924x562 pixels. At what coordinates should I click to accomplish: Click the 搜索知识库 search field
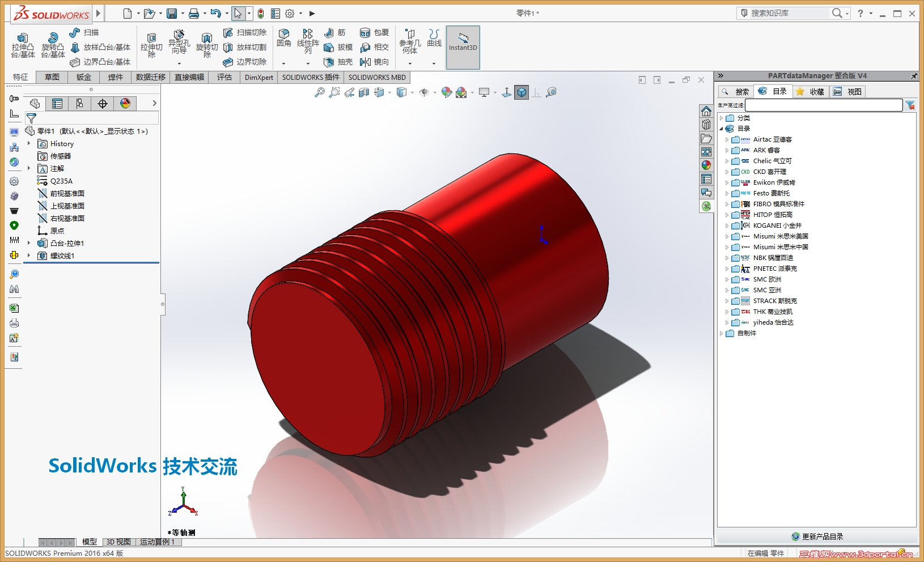coord(790,13)
